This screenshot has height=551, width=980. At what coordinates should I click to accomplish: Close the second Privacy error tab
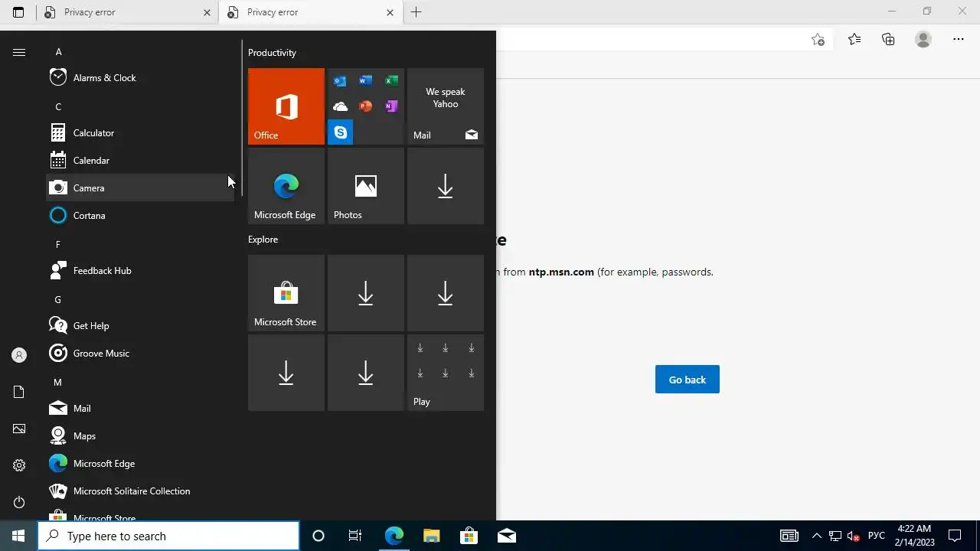(x=390, y=12)
